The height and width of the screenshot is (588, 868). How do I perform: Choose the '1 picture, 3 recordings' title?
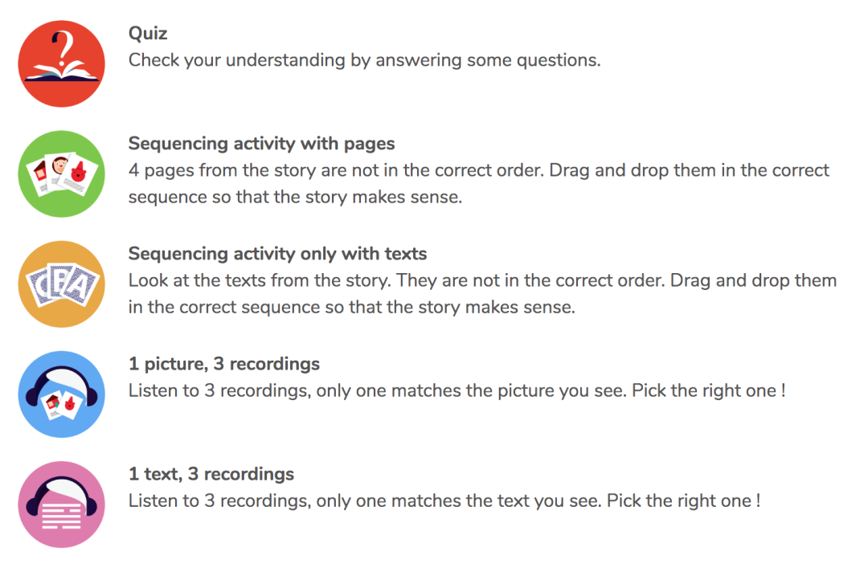(223, 364)
